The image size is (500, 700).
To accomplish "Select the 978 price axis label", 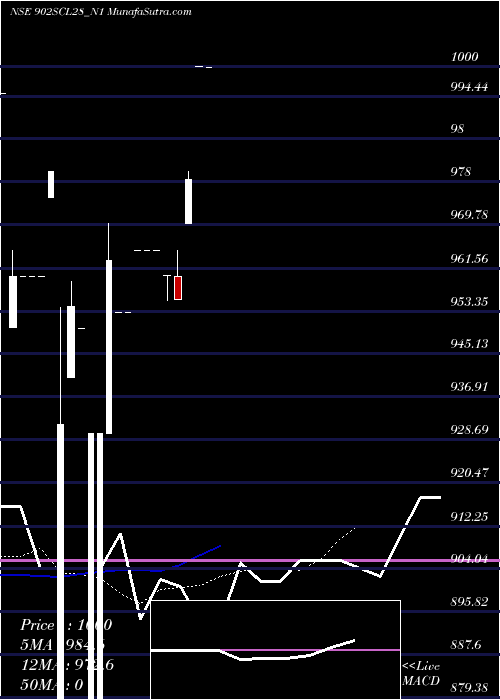I will point(460,171).
